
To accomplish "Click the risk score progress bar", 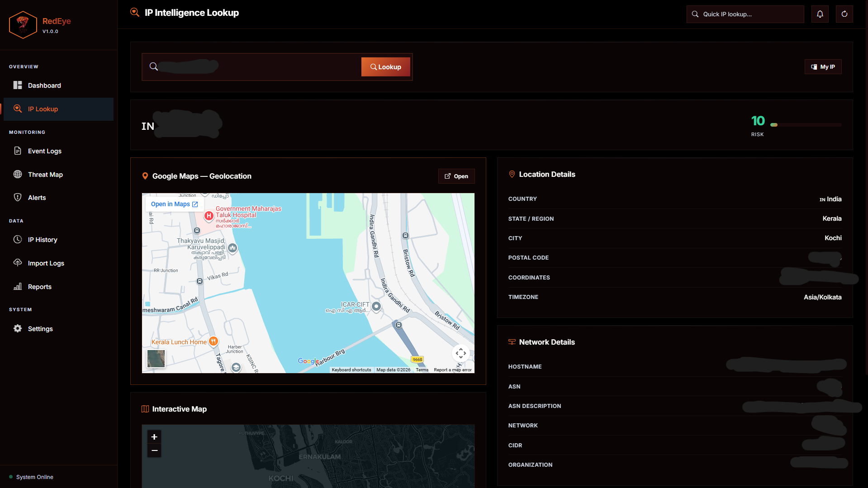I will coord(806,125).
